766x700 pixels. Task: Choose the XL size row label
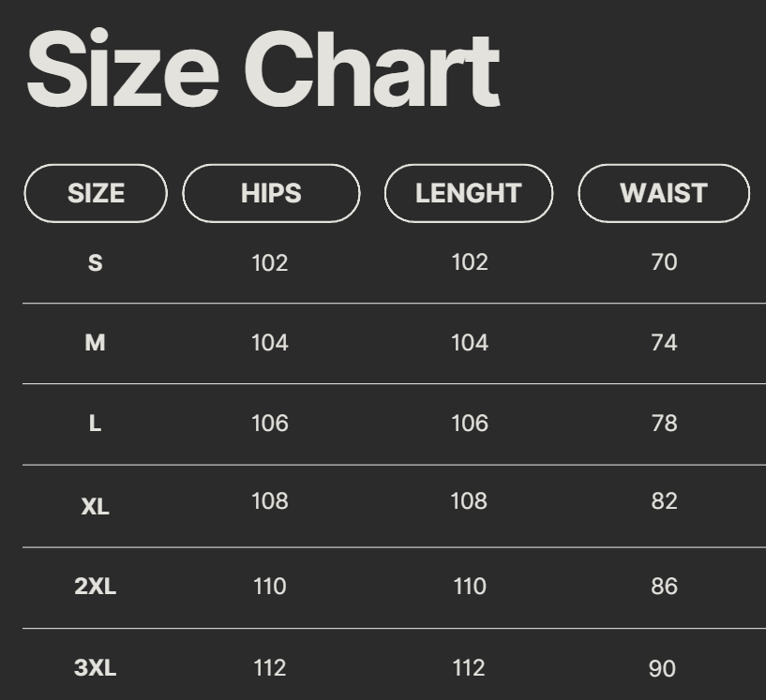point(95,507)
